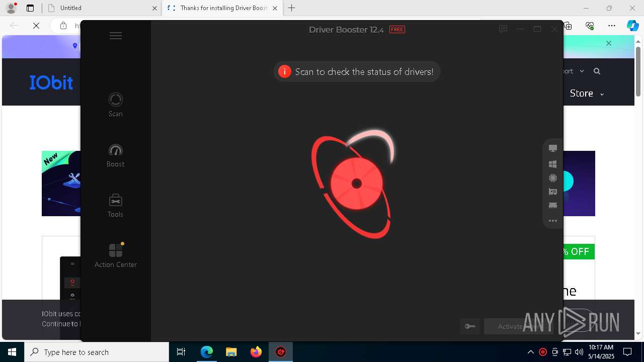Open Driver Booster taskbar icon
The image size is (644, 362).
coord(281,352)
